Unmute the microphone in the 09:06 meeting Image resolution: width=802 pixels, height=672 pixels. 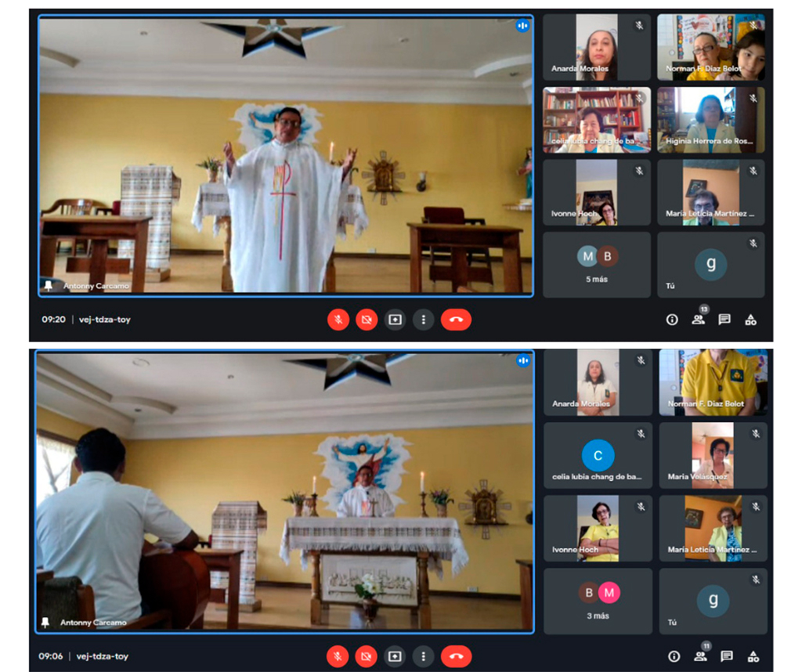coord(338,656)
